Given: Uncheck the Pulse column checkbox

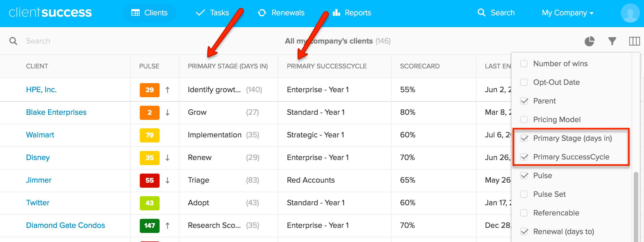Looking at the screenshot, I should (x=524, y=175).
